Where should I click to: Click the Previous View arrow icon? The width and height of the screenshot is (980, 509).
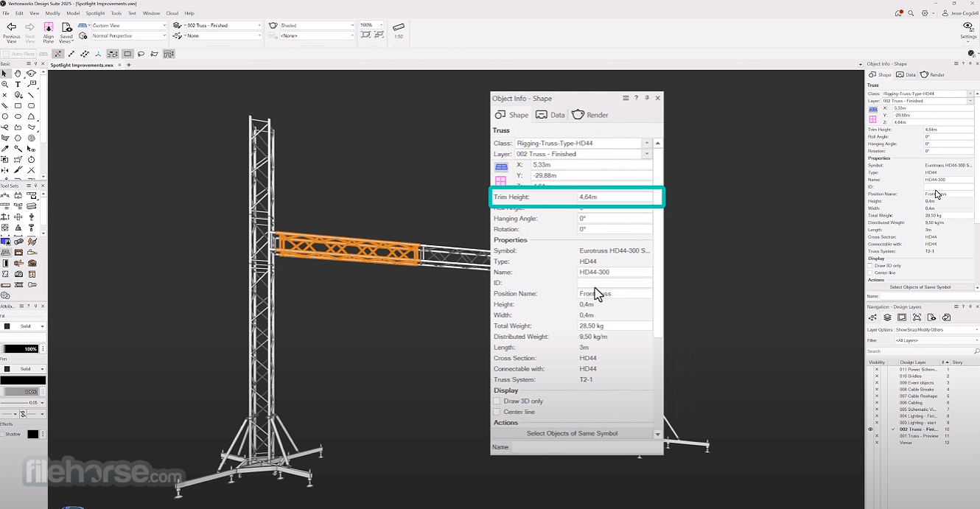[12, 27]
